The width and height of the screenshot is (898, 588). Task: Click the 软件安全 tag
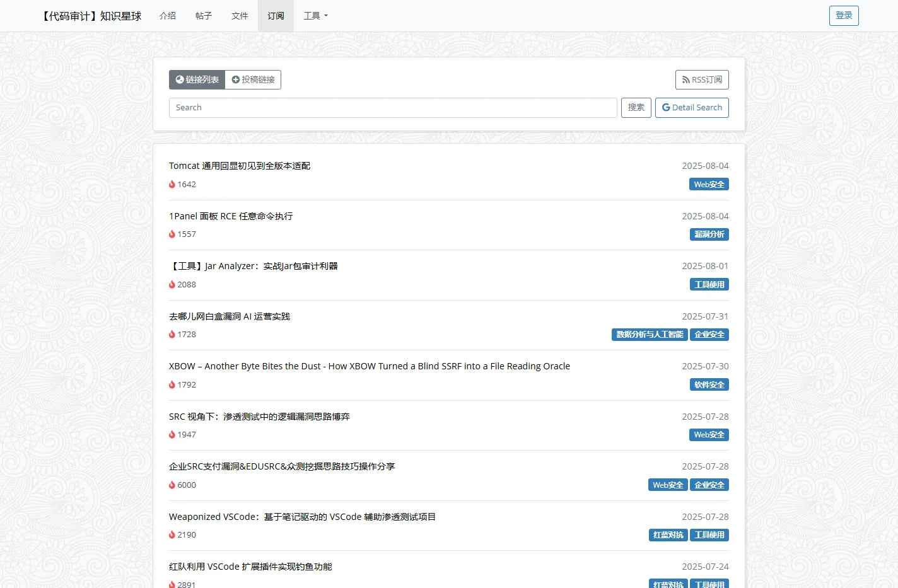709,384
